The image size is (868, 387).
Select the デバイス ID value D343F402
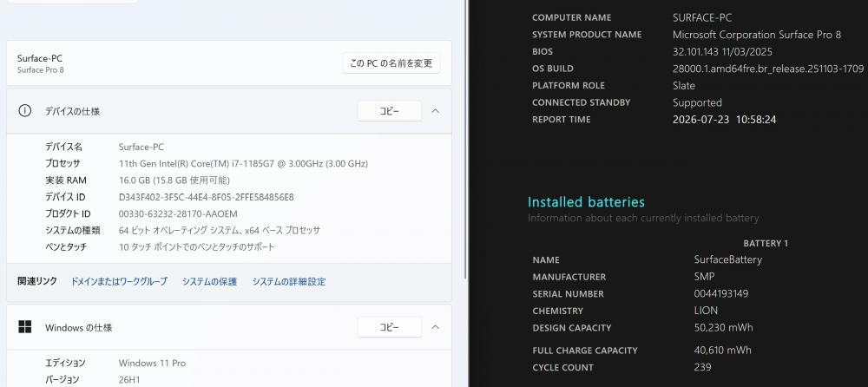206,197
